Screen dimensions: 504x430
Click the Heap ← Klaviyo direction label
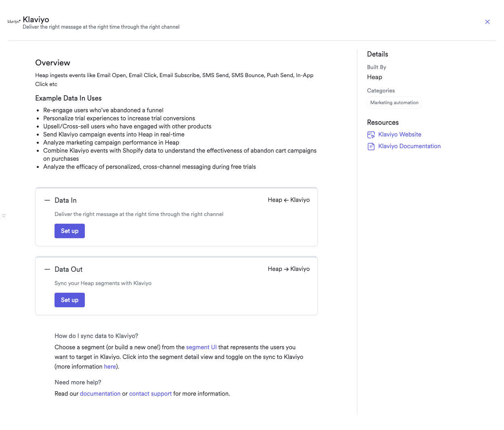point(288,200)
